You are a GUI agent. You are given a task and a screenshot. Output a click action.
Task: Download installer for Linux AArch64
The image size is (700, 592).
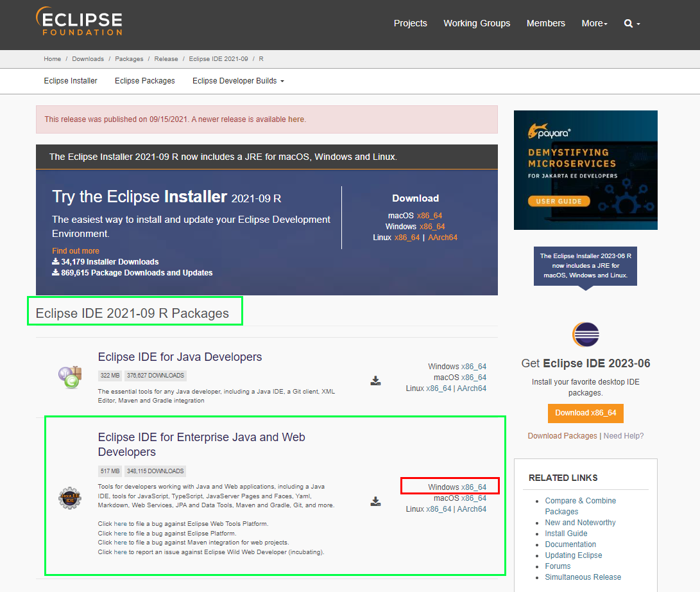click(443, 238)
